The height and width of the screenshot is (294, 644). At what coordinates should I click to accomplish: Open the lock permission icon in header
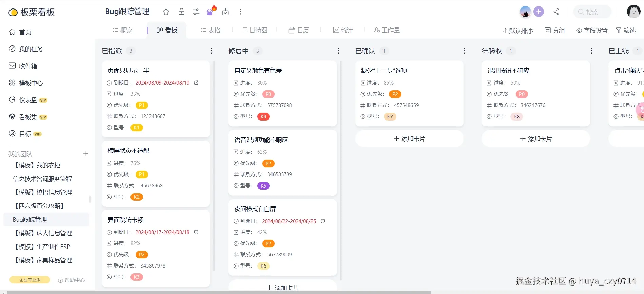(x=181, y=12)
